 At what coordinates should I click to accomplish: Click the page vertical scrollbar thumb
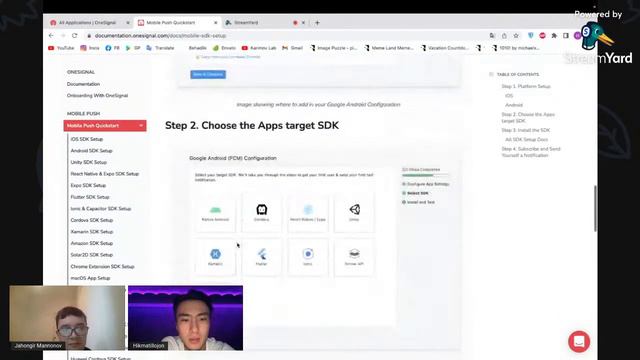595,208
